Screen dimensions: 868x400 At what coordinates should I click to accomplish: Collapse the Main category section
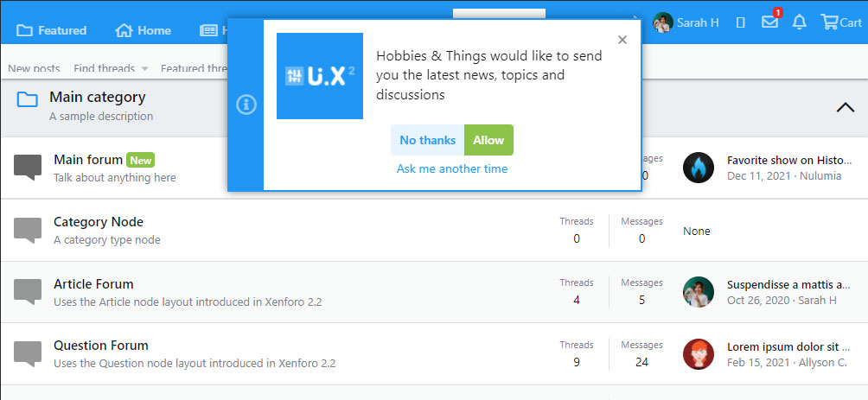click(x=845, y=107)
